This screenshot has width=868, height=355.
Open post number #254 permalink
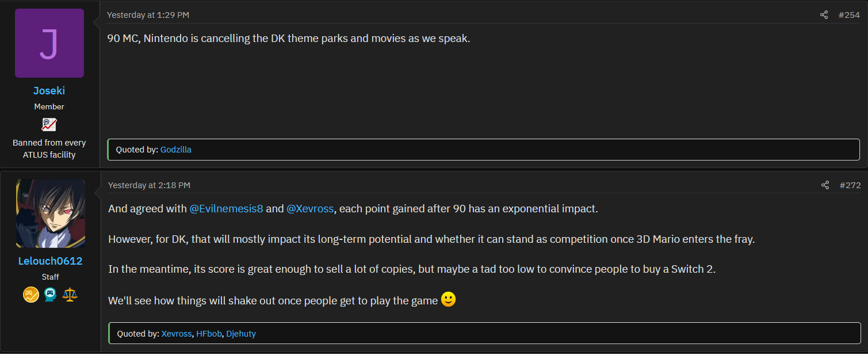tap(849, 15)
